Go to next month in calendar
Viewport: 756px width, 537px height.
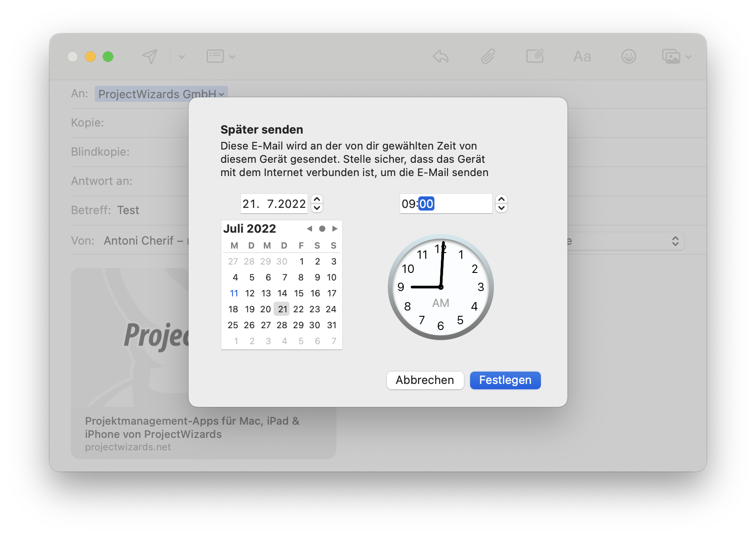coord(335,229)
